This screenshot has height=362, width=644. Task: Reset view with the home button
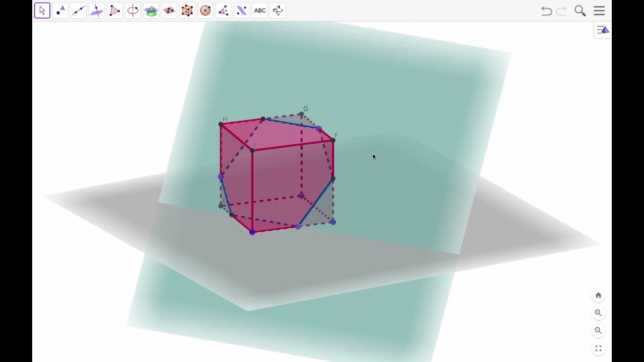point(598,296)
